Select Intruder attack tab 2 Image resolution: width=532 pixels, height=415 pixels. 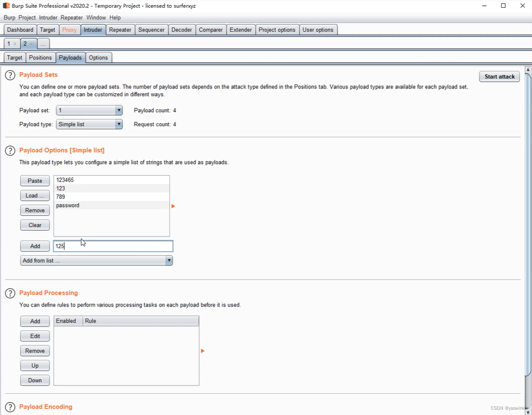pyautogui.click(x=25, y=44)
